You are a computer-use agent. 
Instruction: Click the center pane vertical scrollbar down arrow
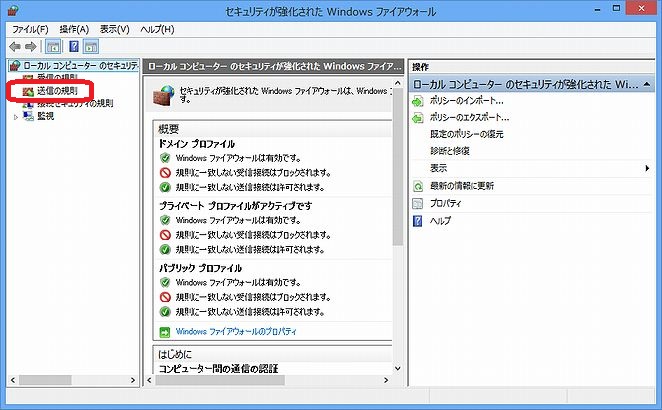pyautogui.click(x=398, y=368)
